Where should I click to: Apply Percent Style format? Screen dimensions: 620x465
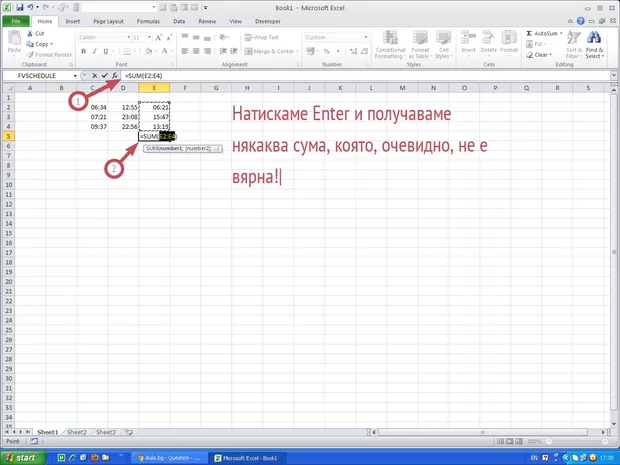(327, 51)
